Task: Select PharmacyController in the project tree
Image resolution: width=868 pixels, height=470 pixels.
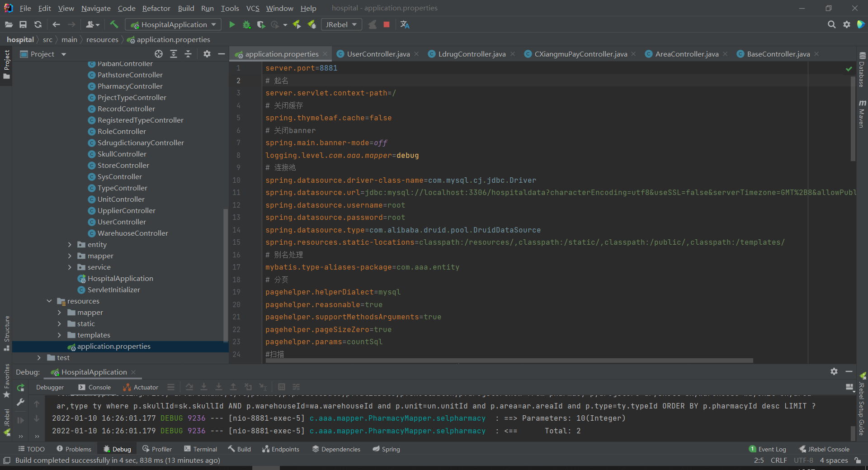Action: (x=130, y=86)
